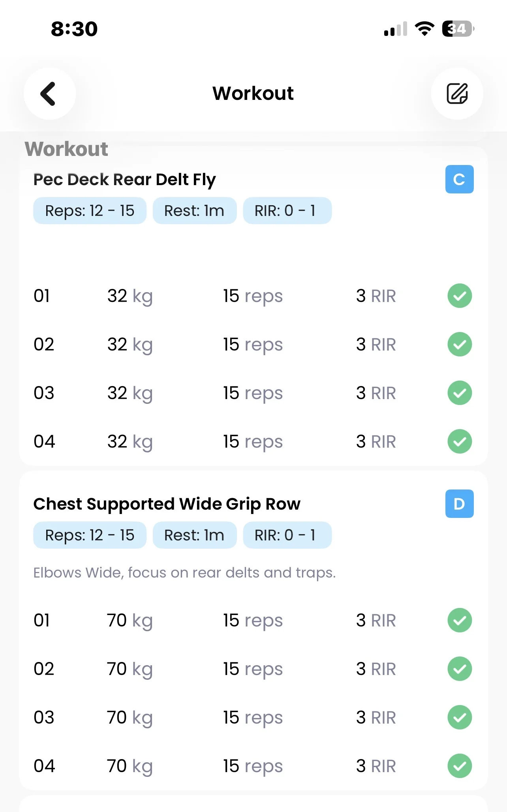Viewport: 507px width, 812px height.
Task: Tap the Rest: 1m tag under Pec Deck
Action: (194, 211)
